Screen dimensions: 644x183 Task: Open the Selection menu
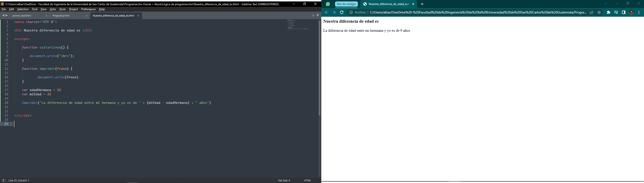tap(23, 9)
